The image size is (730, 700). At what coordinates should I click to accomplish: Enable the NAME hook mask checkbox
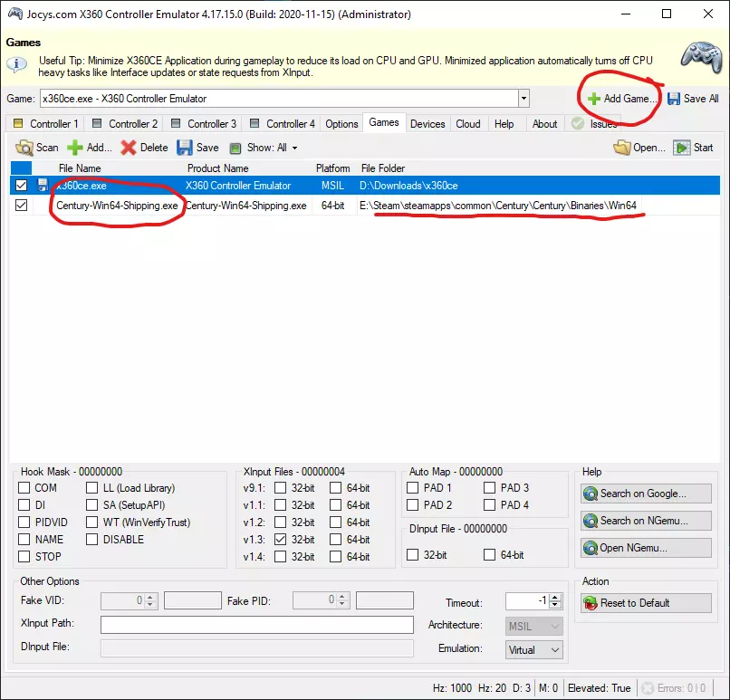24,540
